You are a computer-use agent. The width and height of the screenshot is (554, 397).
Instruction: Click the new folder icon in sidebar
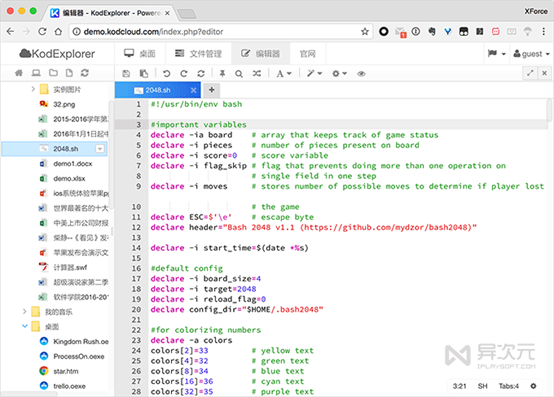pos(53,73)
